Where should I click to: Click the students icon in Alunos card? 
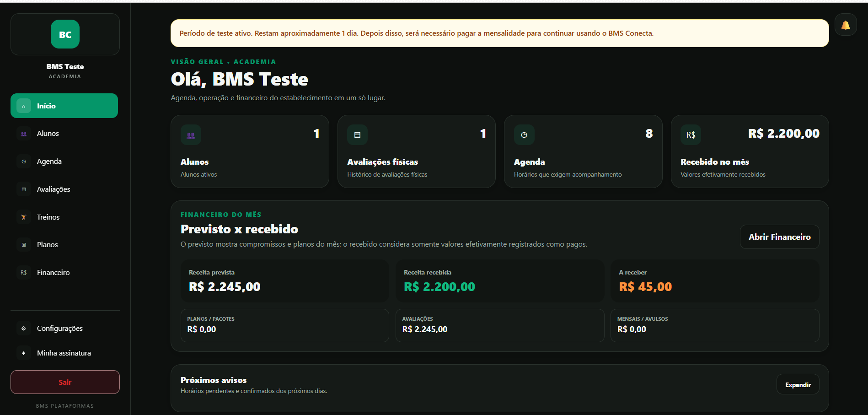tap(191, 135)
